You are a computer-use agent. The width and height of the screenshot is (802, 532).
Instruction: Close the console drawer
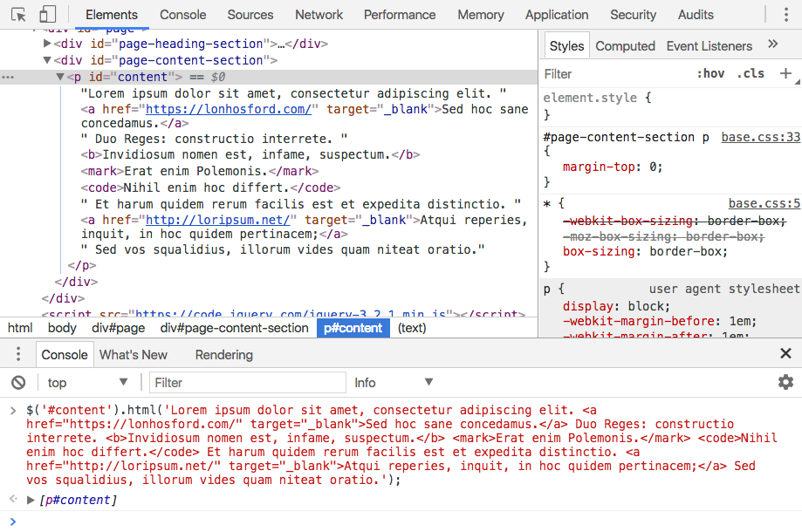click(785, 353)
